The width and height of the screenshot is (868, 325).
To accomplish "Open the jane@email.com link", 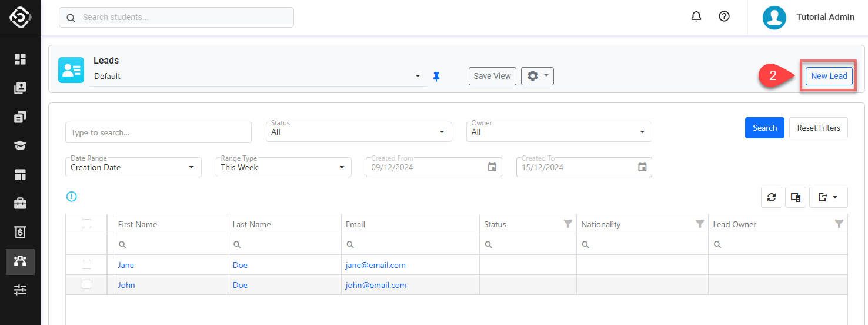I will [375, 265].
